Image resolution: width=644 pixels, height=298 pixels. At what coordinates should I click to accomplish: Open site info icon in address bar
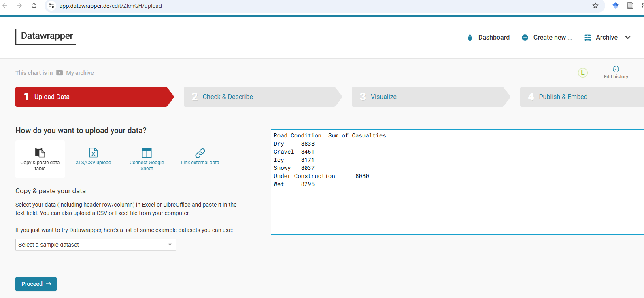pos(51,6)
